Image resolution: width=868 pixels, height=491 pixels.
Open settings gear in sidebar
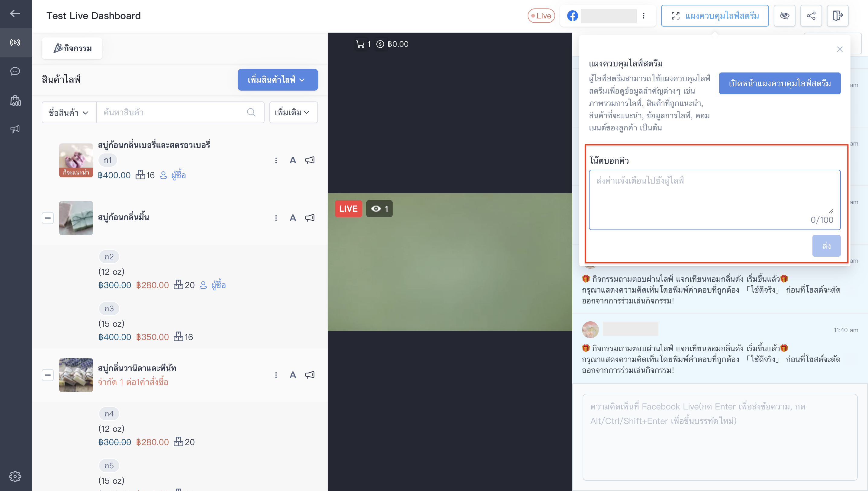(15, 476)
